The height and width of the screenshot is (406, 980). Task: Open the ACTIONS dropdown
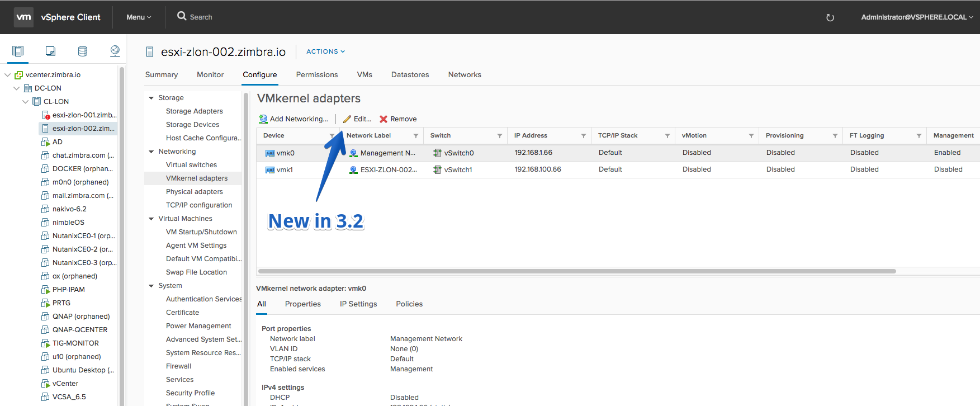tap(325, 51)
